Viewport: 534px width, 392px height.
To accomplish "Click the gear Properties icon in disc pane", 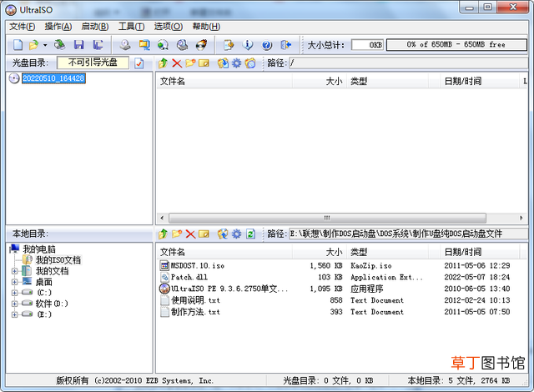I will (x=236, y=63).
